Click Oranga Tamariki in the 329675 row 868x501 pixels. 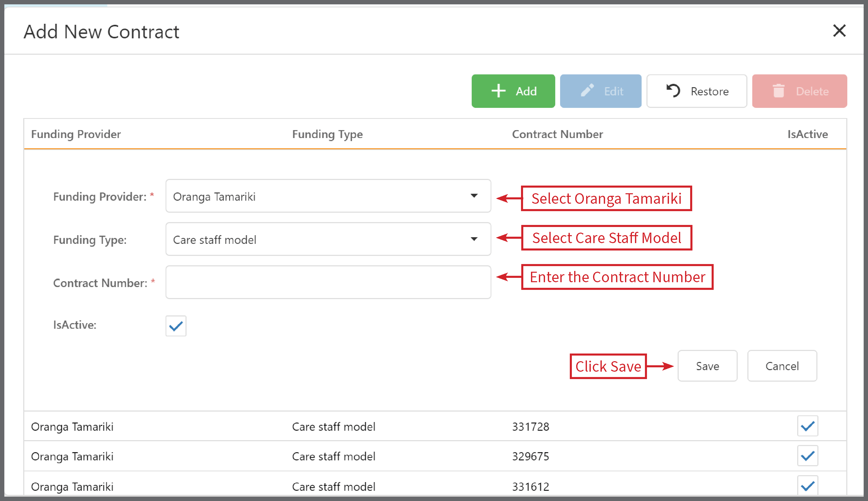pyautogui.click(x=72, y=457)
